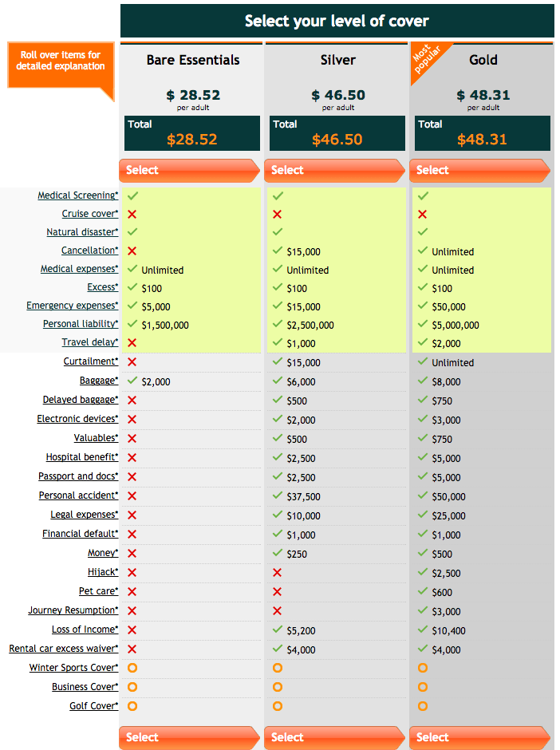Click the Gold column header

(x=483, y=60)
